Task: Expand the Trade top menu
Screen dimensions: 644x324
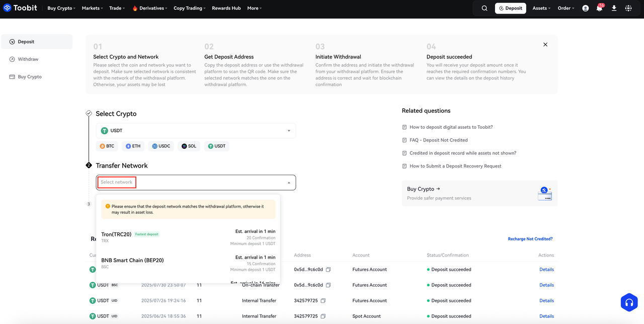Action: click(117, 8)
